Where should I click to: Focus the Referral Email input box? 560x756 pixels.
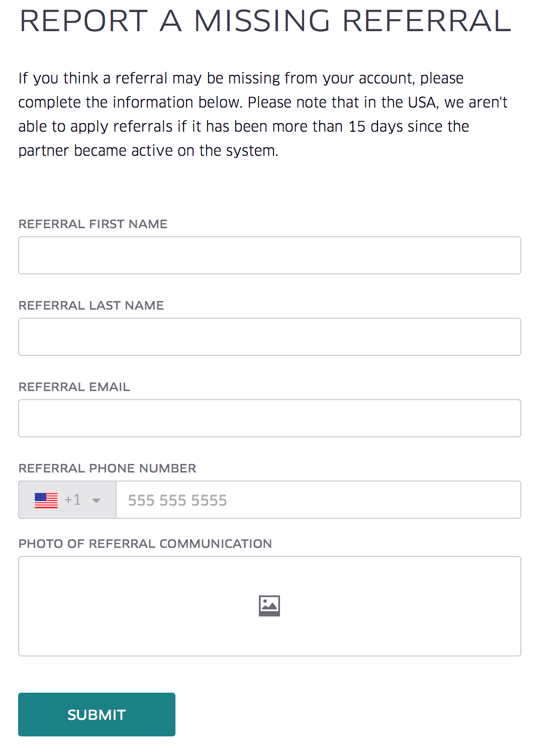[x=269, y=418]
